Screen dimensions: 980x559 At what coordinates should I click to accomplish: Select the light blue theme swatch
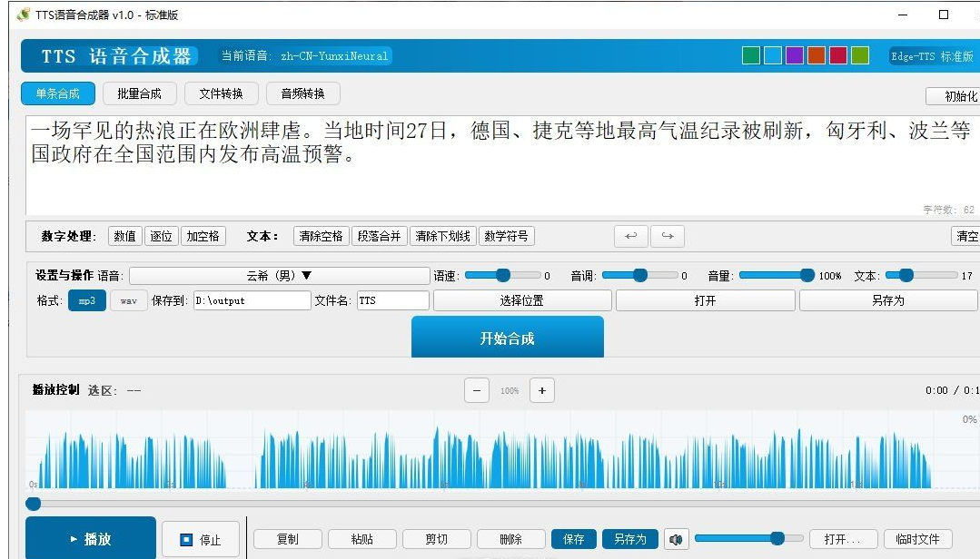[x=773, y=55]
